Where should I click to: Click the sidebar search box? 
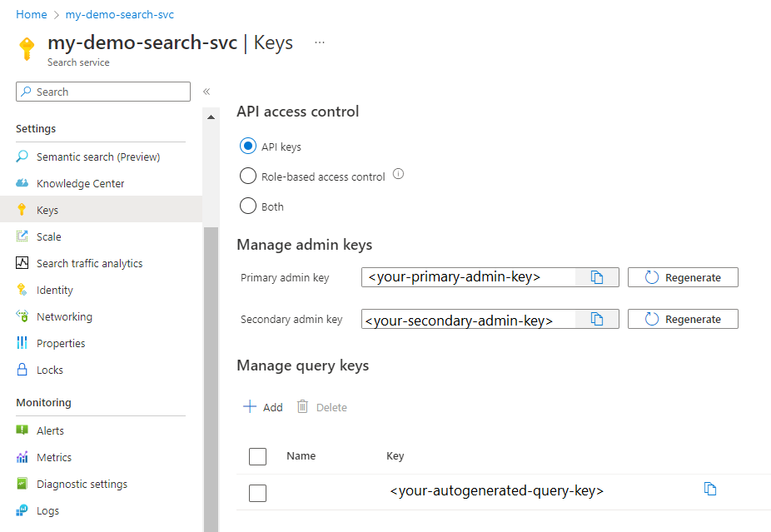[102, 92]
